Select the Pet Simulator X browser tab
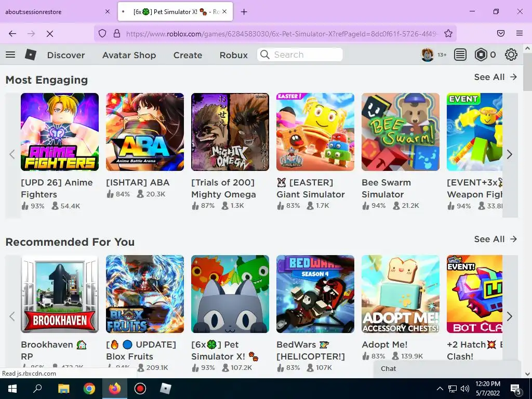532x399 pixels. [x=176, y=12]
